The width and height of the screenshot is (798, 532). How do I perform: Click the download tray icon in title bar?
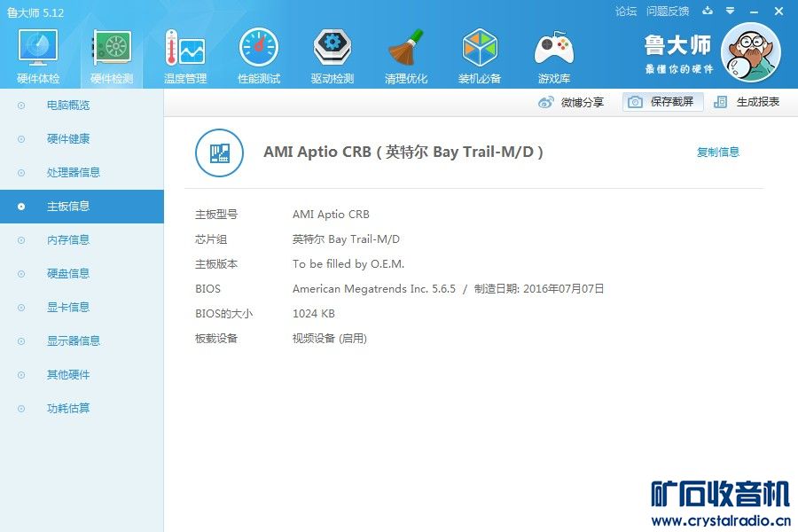click(708, 11)
